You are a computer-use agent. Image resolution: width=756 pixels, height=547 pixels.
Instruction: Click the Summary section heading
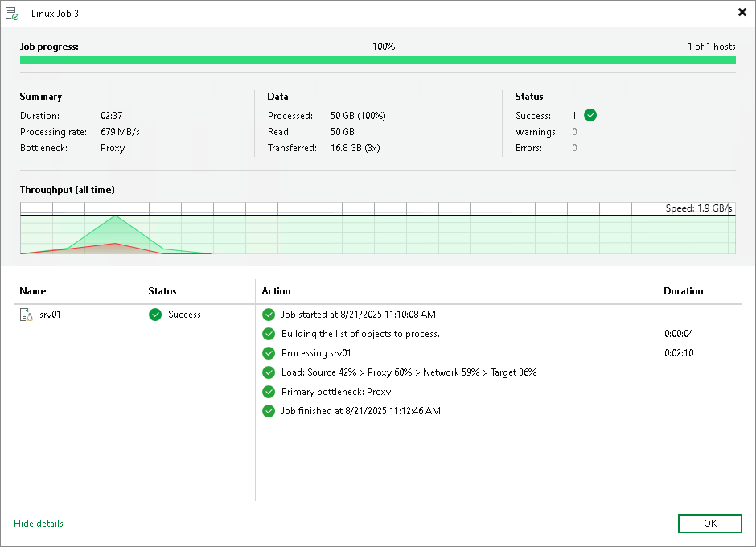coord(41,97)
